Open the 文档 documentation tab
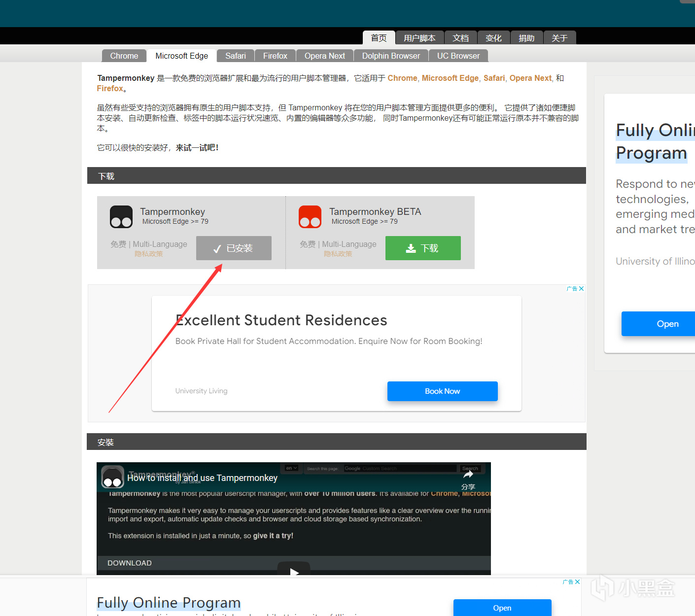This screenshot has height=616, width=695. [461, 38]
